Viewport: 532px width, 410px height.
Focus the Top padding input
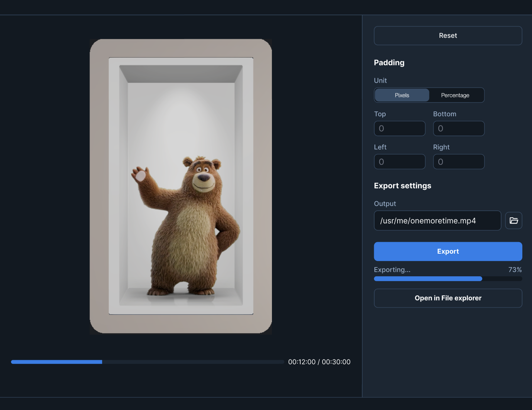pyautogui.click(x=400, y=128)
